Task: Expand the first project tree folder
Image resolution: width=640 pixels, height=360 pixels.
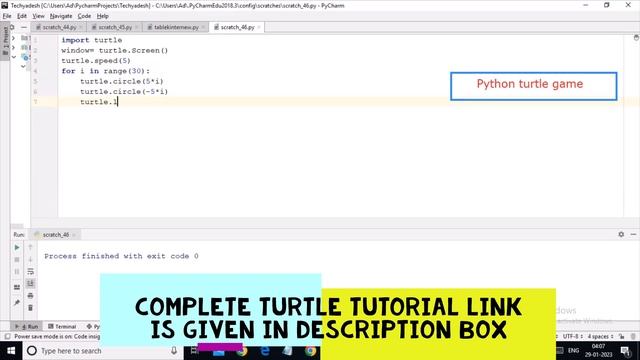Action: coord(13,38)
